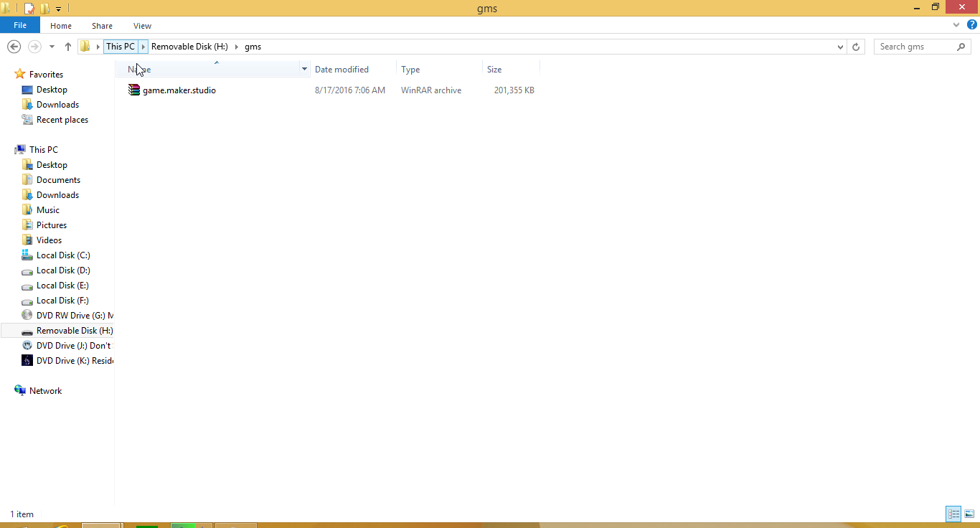980x528 pixels.
Task: Click the '201,355 KB' size cell
Action: [514, 90]
